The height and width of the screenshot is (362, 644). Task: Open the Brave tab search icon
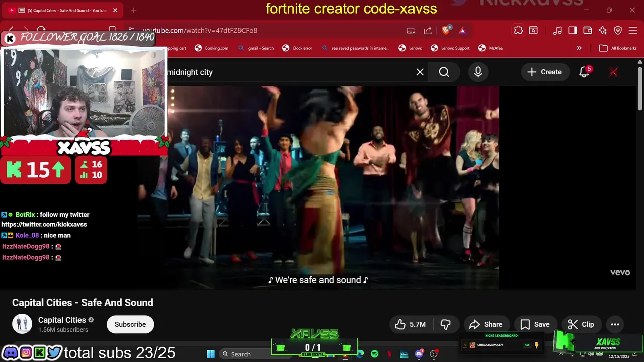click(x=533, y=30)
